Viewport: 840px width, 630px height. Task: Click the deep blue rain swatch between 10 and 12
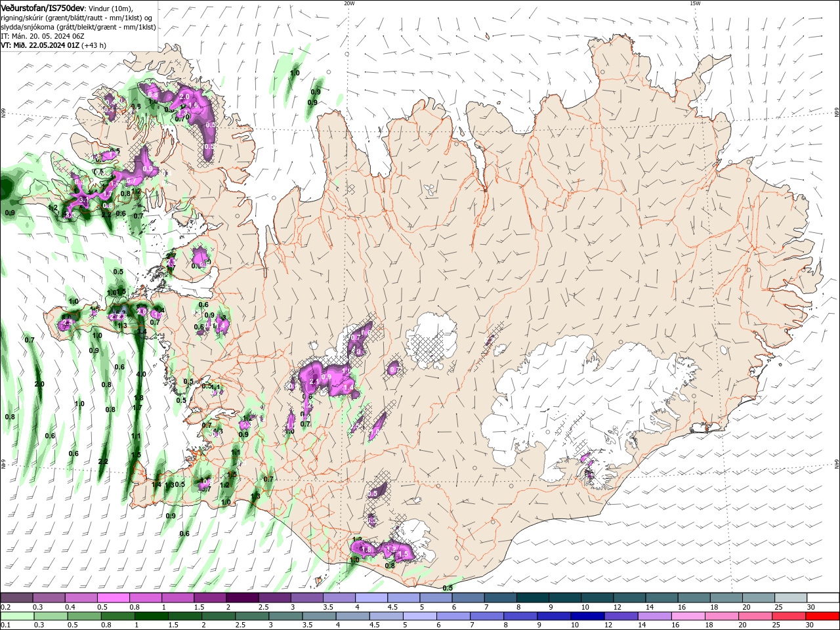pos(587,616)
